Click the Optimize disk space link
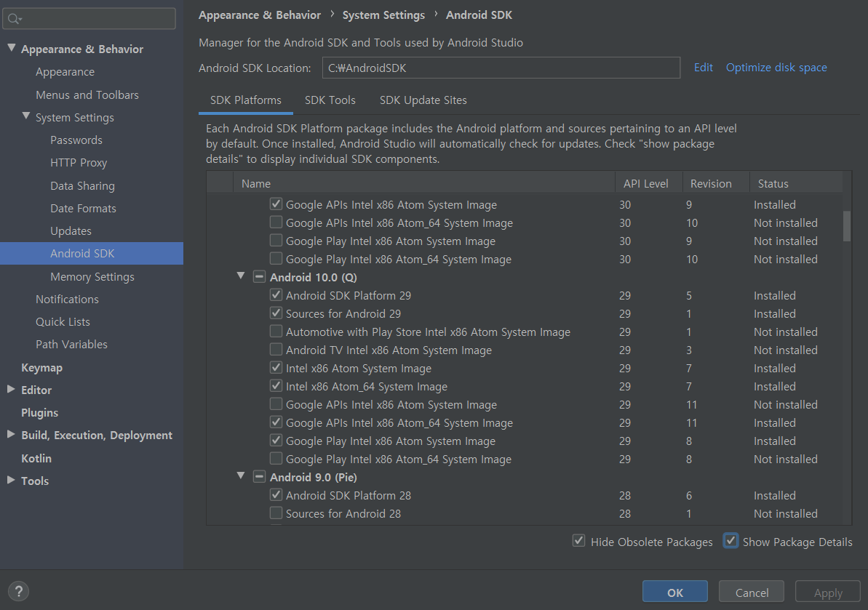This screenshot has height=610, width=868. tap(776, 68)
